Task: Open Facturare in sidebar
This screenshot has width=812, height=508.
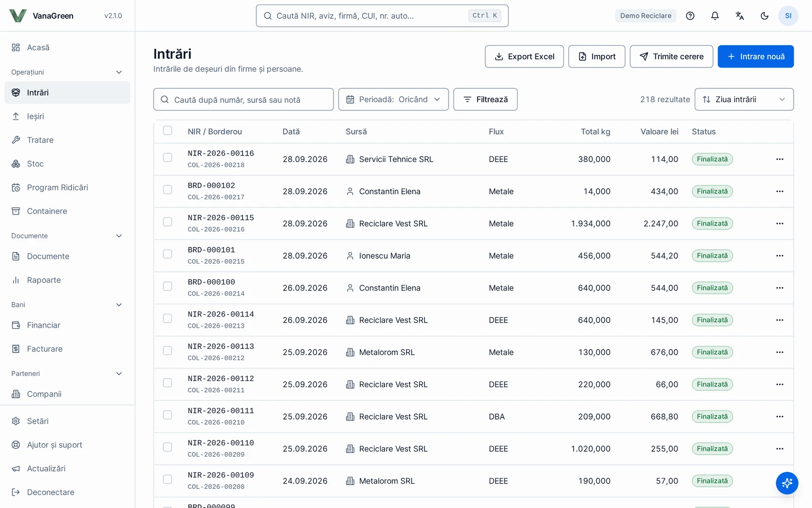Action: (67, 349)
